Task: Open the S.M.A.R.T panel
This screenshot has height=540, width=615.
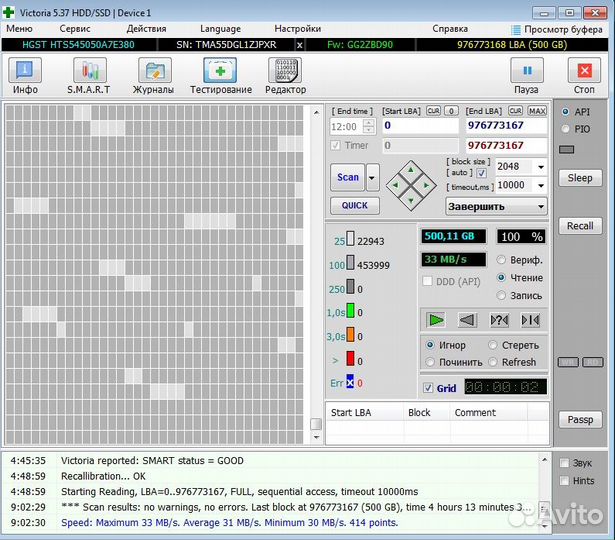Action: click(x=89, y=75)
